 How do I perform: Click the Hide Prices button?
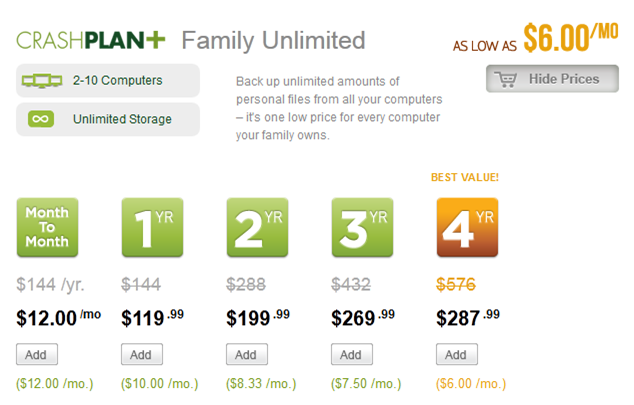pyautogui.click(x=552, y=79)
